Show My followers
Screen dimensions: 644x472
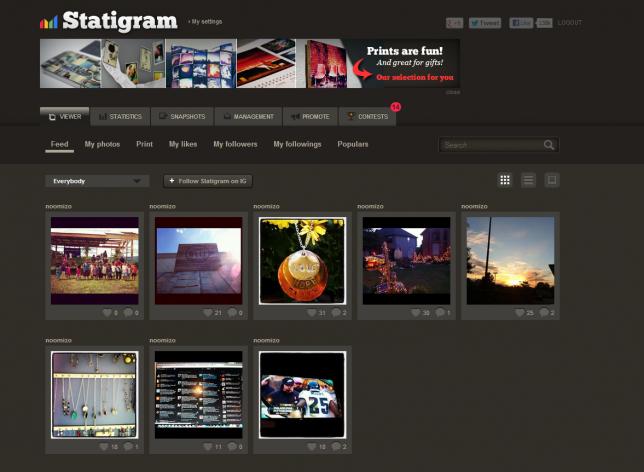coord(235,144)
